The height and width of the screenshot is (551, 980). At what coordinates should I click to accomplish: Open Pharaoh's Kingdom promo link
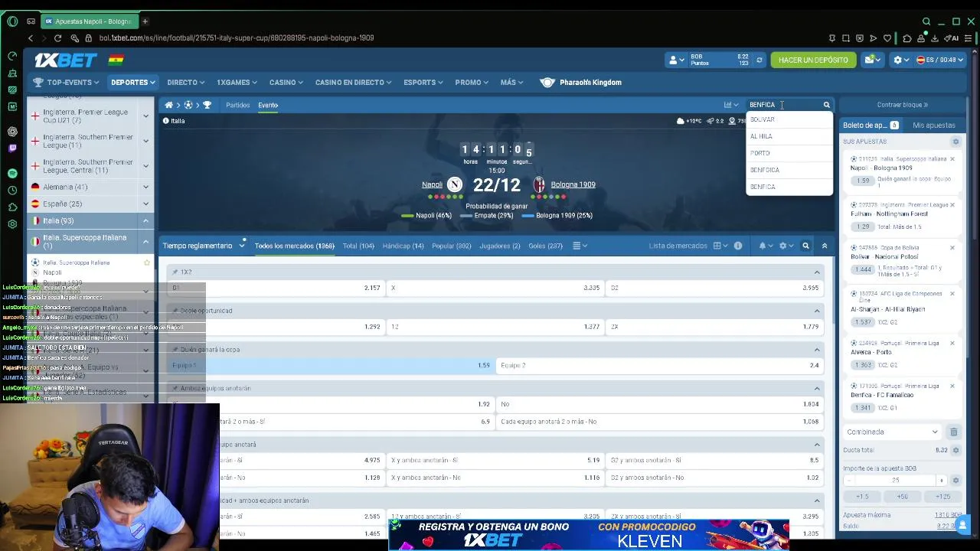[x=580, y=82]
